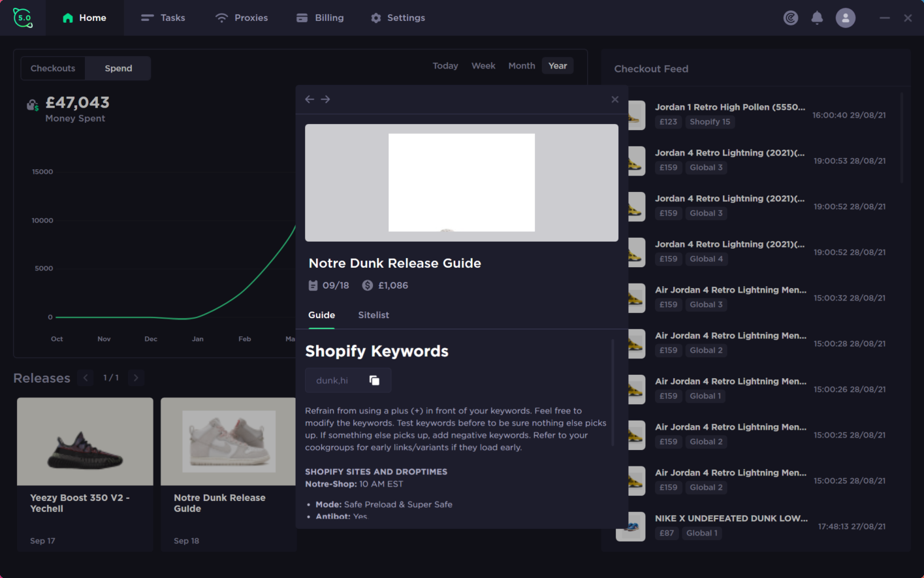Click the £87 price tag
924x578 pixels.
(666, 534)
